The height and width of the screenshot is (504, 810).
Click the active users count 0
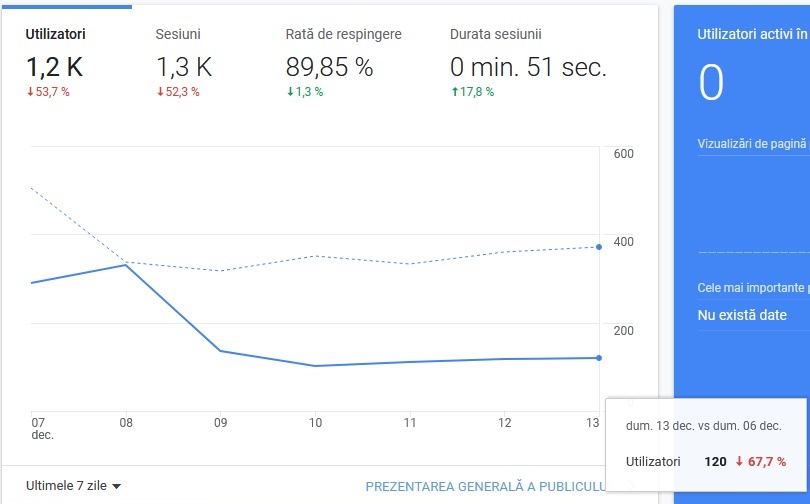[711, 83]
